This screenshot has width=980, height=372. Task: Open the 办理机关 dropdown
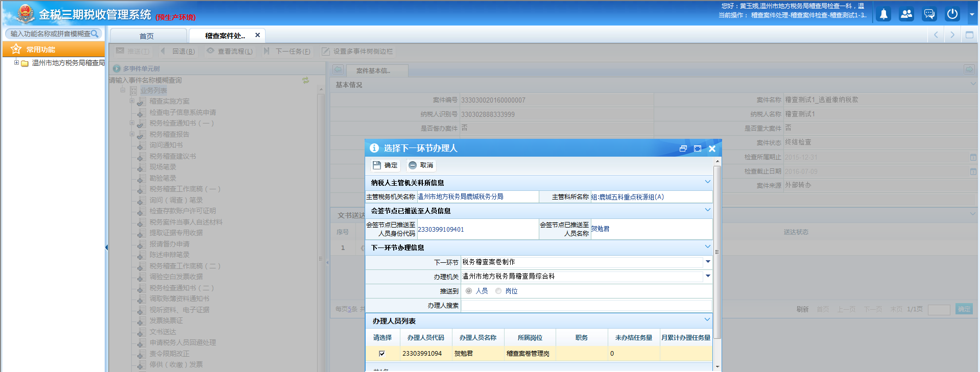click(708, 276)
